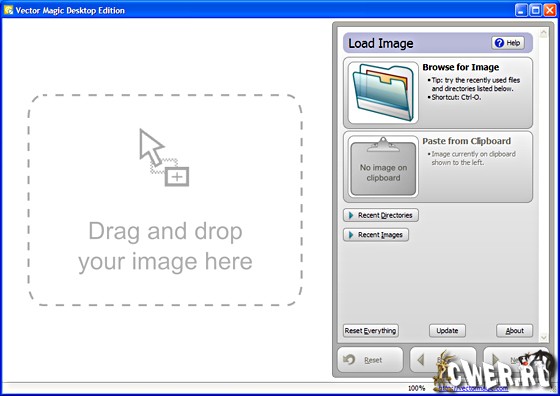Click the Reset Everything button
Viewport: 560px width, 396px height.
[370, 331]
